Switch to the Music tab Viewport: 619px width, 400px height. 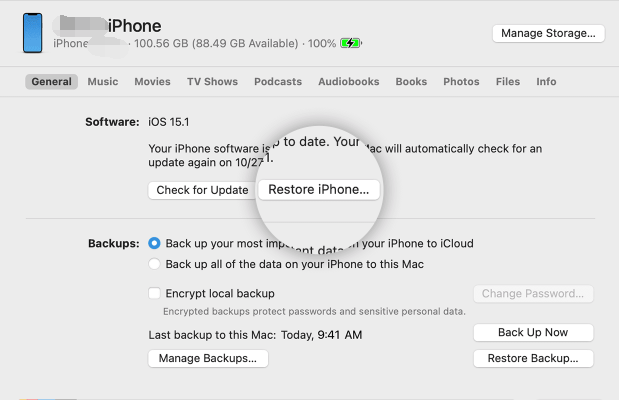103,81
